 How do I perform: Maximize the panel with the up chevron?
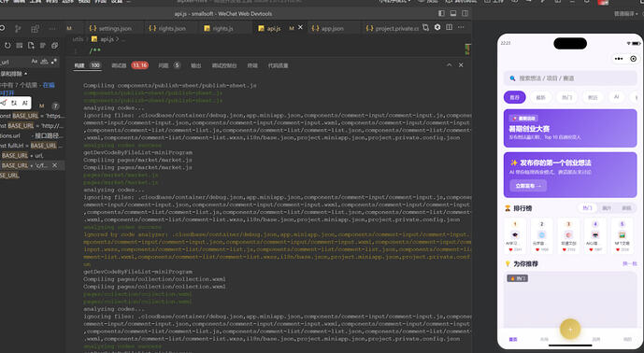coord(449,64)
